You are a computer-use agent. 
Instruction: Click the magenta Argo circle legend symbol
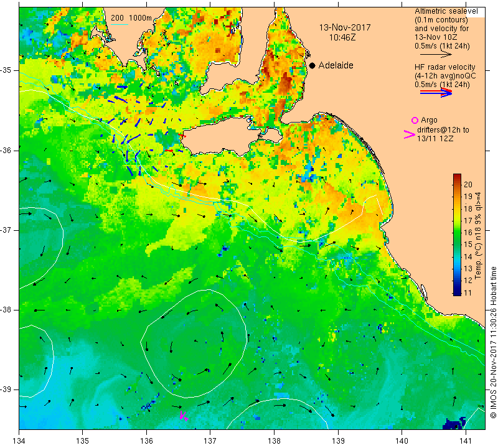[x=415, y=120]
